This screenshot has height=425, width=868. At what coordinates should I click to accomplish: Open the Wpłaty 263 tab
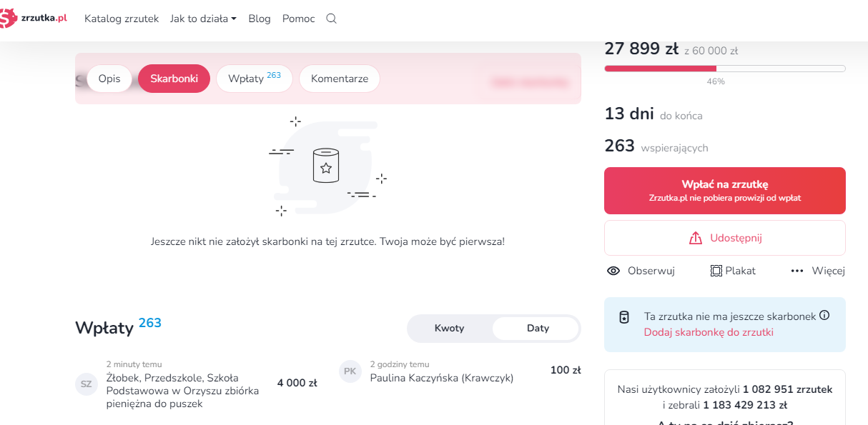[255, 79]
